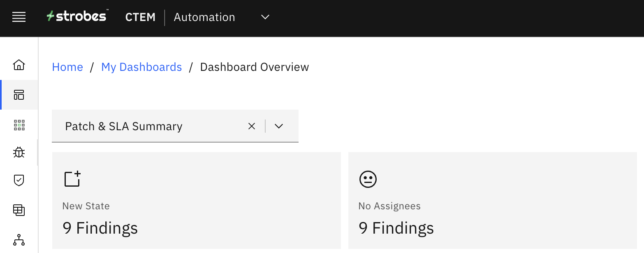The height and width of the screenshot is (253, 644).
Task: Expand the dashboard selector chevron
Action: 279,126
